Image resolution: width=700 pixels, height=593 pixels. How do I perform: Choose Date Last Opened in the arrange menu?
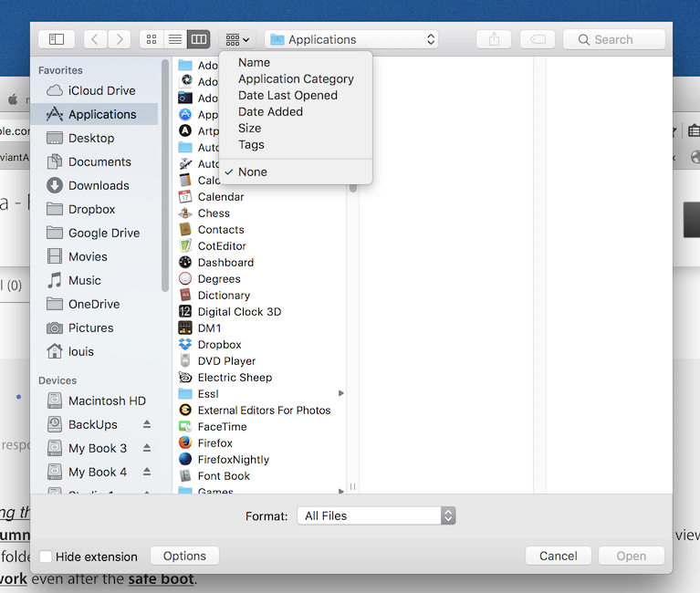pyautogui.click(x=296, y=96)
